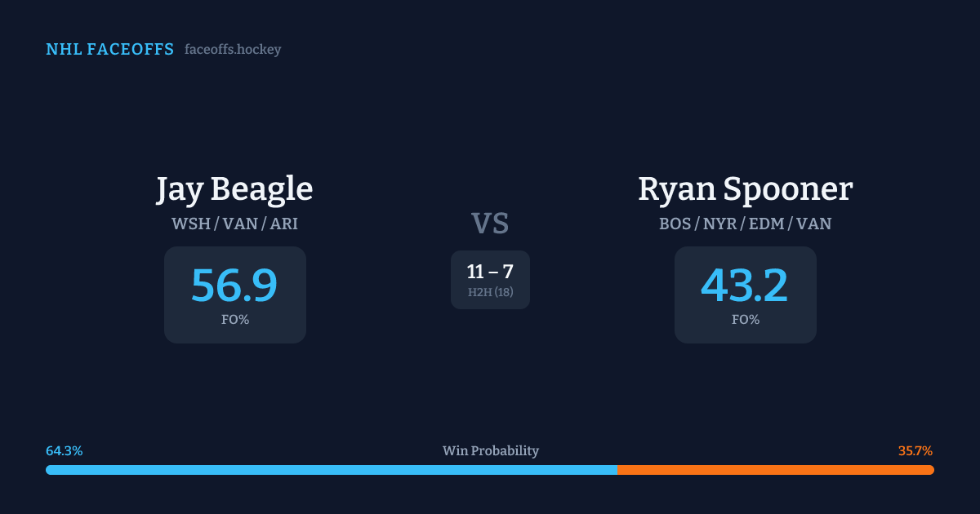Click WSH in Jay Beagle's team list
980x514 pixels.
(x=190, y=224)
